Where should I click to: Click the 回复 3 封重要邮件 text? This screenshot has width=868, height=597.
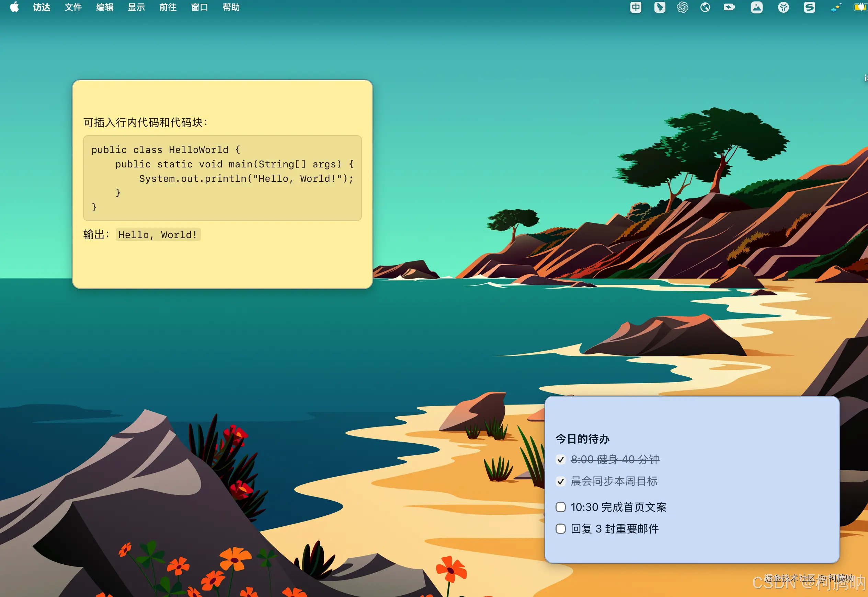[615, 529]
